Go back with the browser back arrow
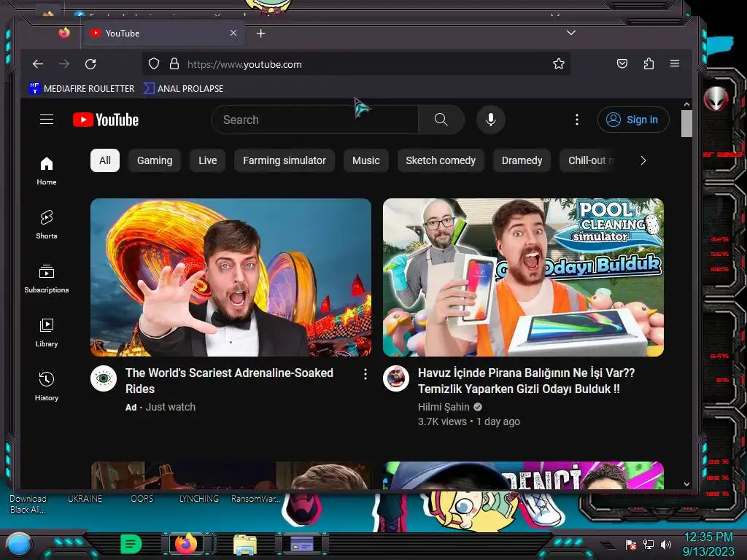 coord(38,64)
